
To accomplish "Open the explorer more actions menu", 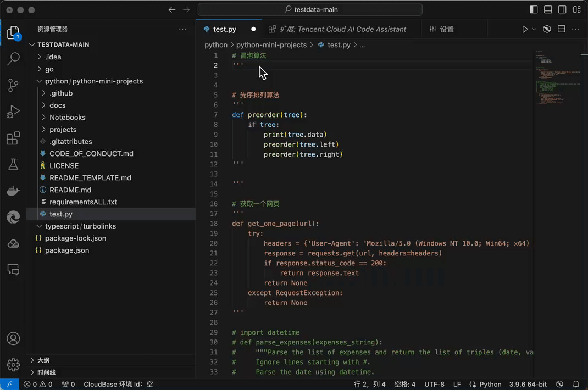I will tap(182, 29).
